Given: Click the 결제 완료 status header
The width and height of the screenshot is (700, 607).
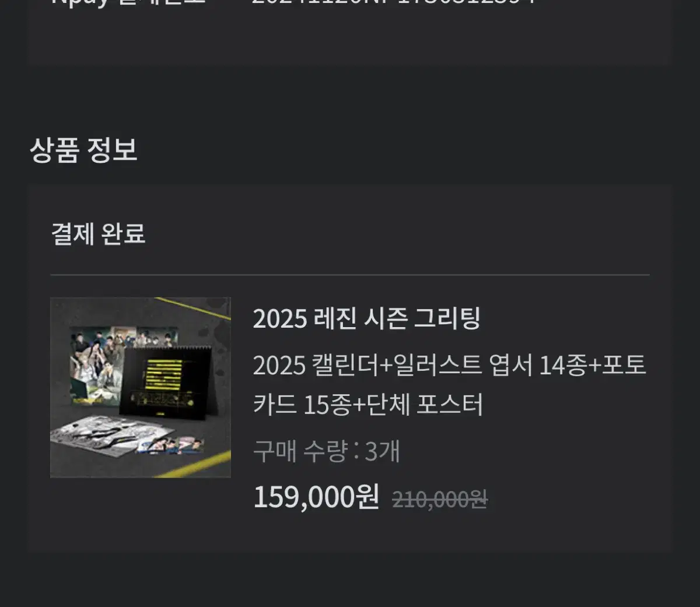Looking at the screenshot, I should tap(98, 234).
